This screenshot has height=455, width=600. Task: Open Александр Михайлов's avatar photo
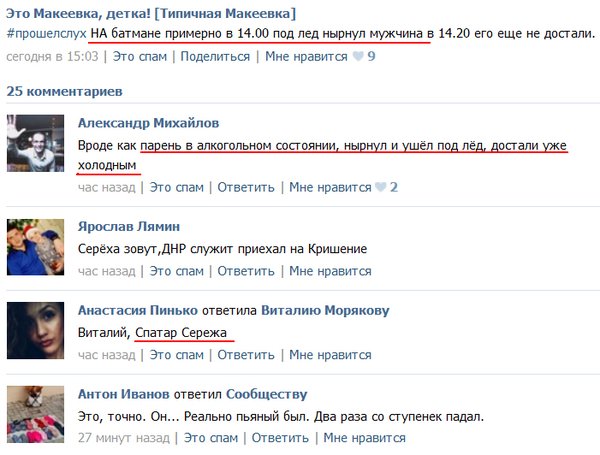(x=35, y=143)
